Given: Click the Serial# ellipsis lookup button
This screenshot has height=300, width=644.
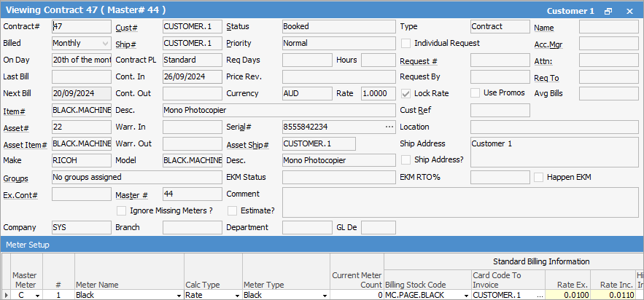Looking at the screenshot, I should (389, 127).
